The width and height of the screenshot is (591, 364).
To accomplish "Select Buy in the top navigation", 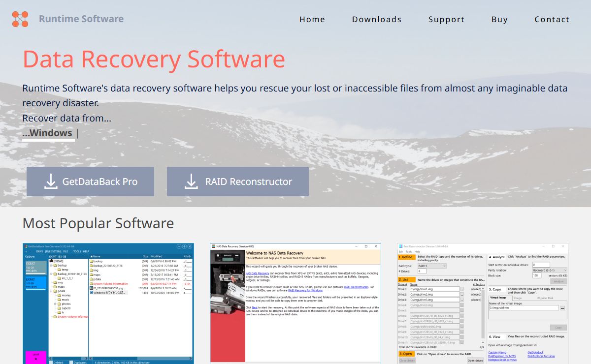I will [x=499, y=20].
